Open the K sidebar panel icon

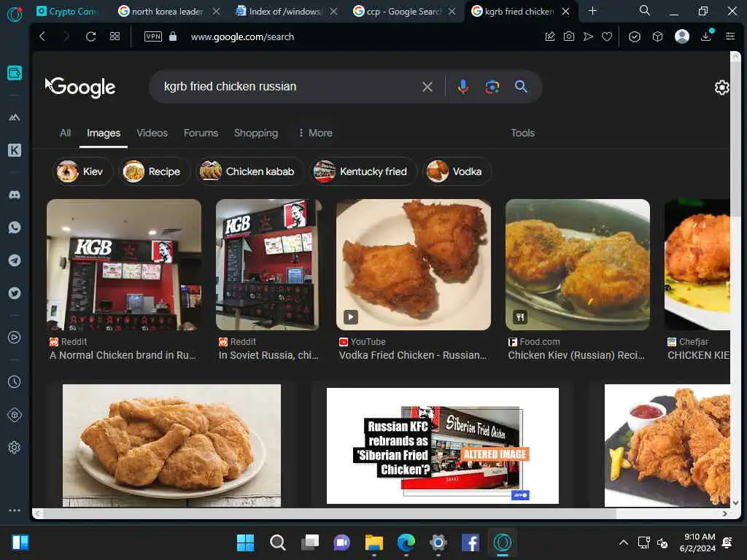15,150
